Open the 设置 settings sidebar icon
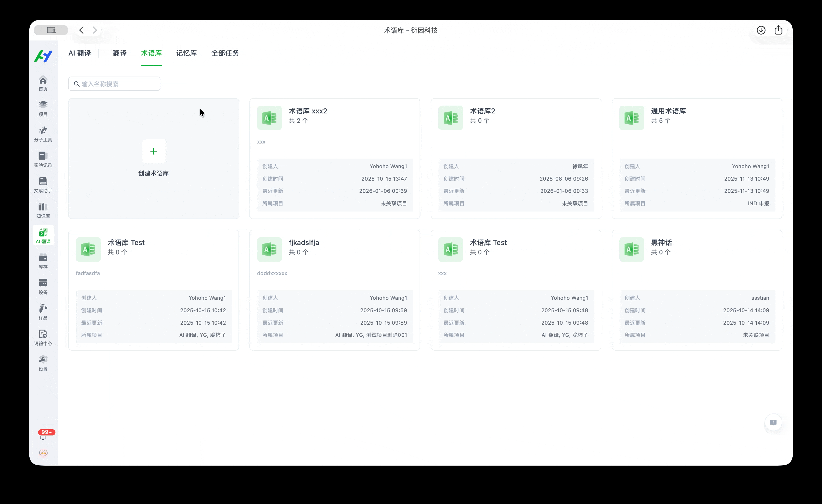This screenshot has width=822, height=504. 43,363
